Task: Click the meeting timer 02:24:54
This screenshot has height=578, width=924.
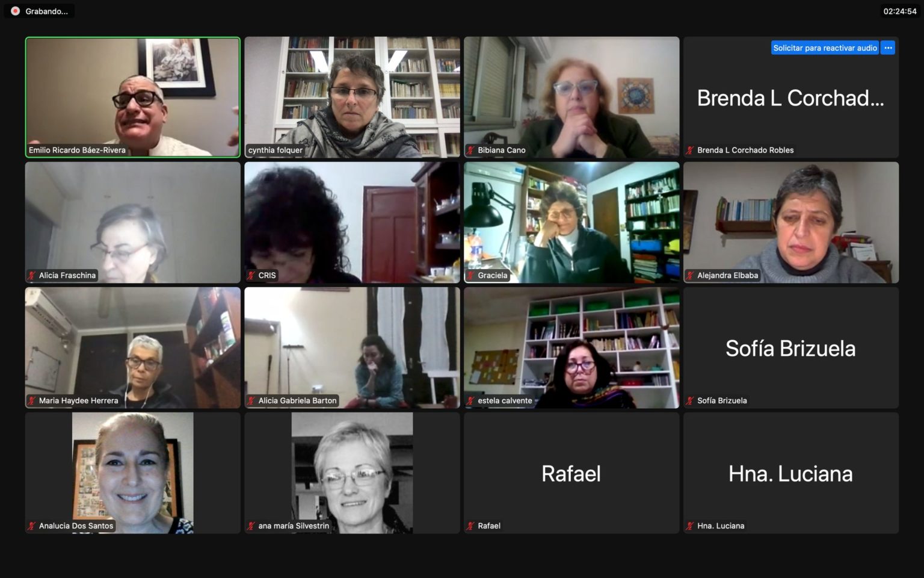Action: 900,11
